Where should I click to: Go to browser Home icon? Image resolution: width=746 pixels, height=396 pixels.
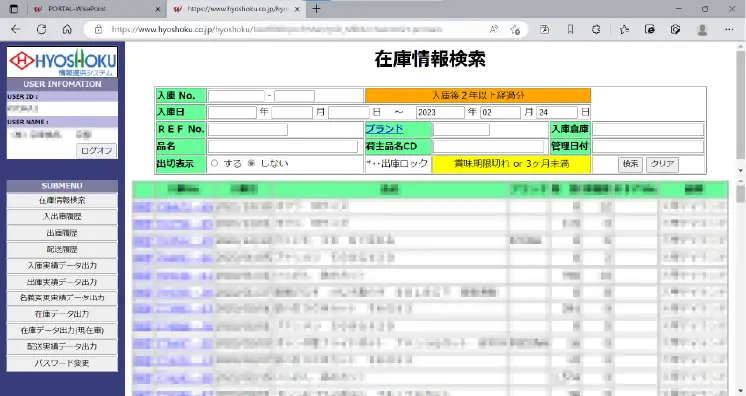click(x=67, y=30)
